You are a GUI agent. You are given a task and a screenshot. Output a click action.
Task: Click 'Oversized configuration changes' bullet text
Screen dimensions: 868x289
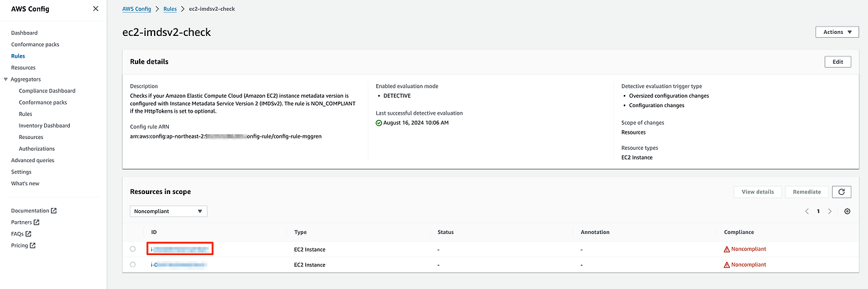click(669, 96)
